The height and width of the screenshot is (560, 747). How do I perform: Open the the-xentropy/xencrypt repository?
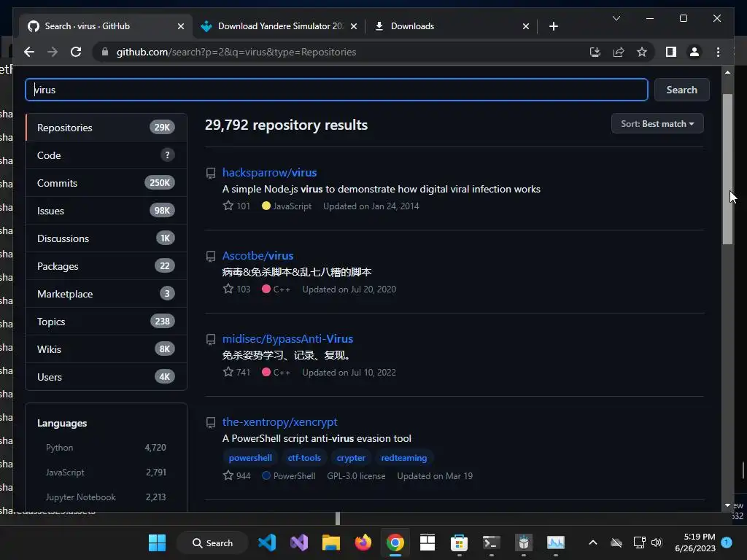tap(279, 422)
